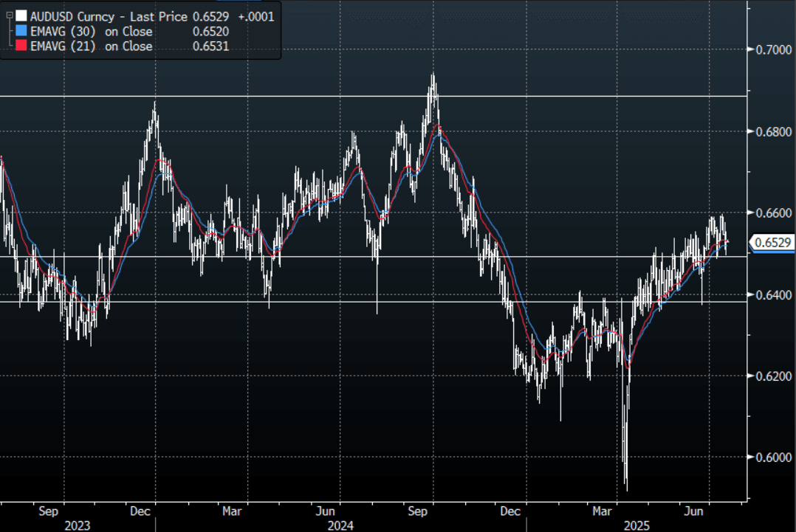This screenshot has width=796, height=532.
Task: Click the blue EMAVG (30) color swatch
Action: pyautogui.click(x=21, y=32)
